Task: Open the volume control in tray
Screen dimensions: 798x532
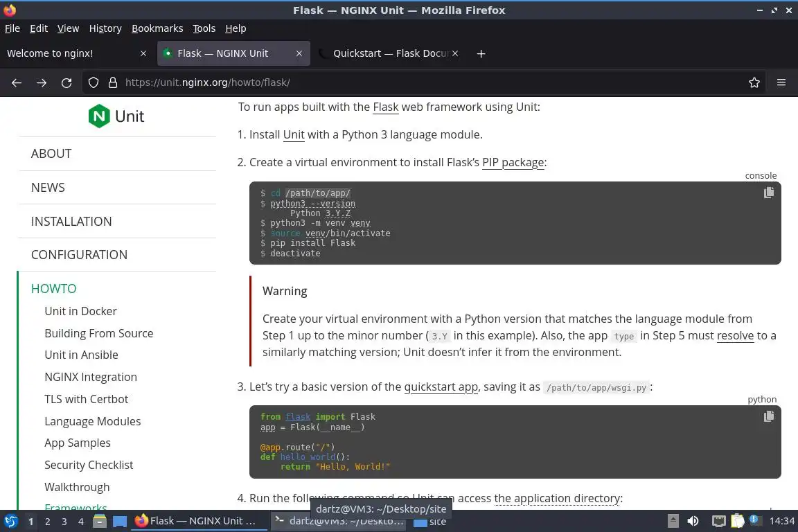Action: (693, 521)
